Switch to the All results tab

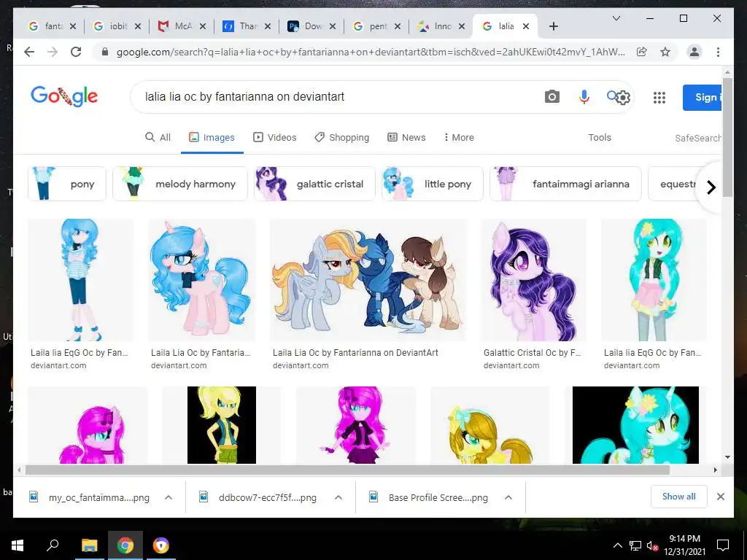click(158, 138)
